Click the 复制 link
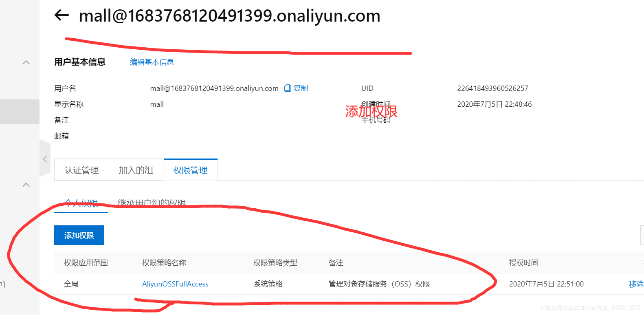 [x=301, y=88]
